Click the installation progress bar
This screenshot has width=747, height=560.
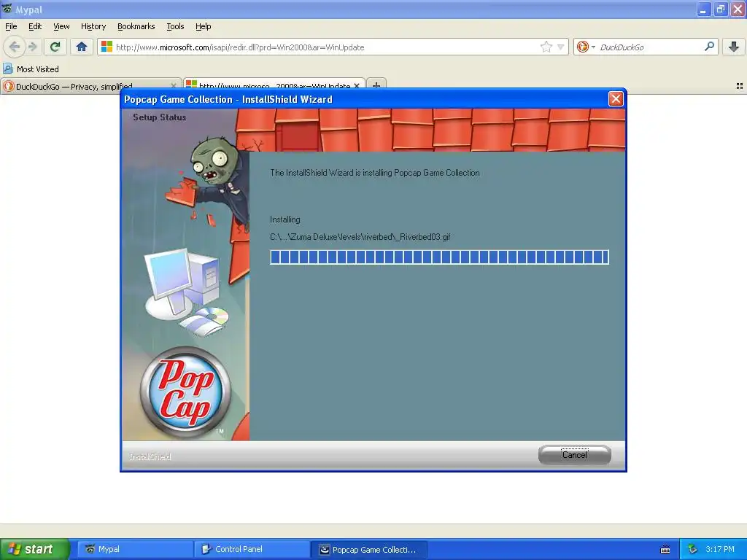[x=439, y=257]
